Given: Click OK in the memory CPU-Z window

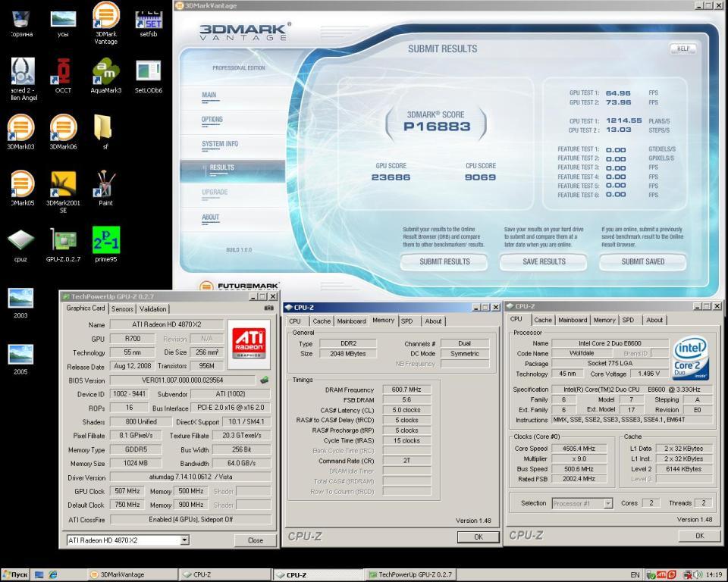Looking at the screenshot, I should [x=479, y=537].
